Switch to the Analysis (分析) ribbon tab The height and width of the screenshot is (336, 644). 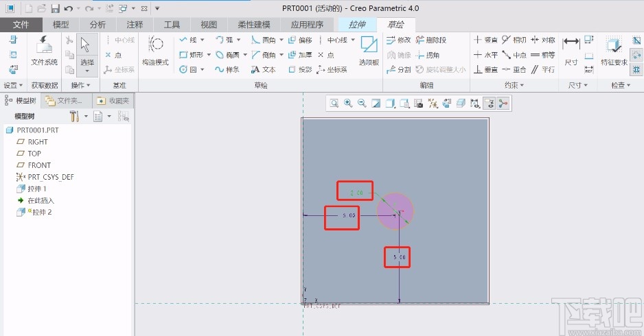97,25
